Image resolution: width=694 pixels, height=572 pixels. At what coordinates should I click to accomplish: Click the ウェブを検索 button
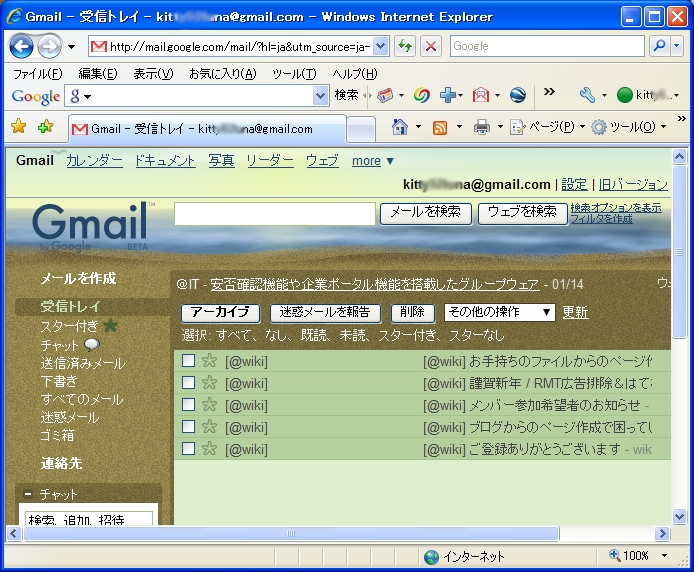(522, 213)
